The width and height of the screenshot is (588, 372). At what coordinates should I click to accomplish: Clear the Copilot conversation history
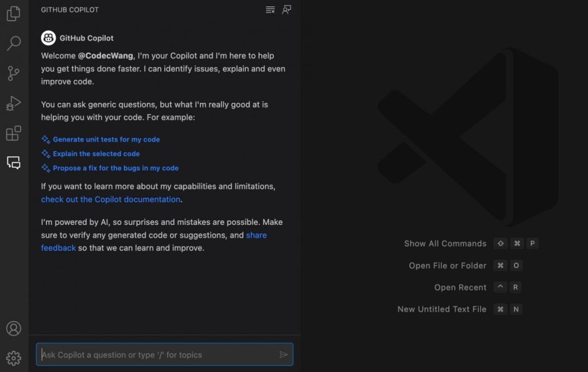270,10
